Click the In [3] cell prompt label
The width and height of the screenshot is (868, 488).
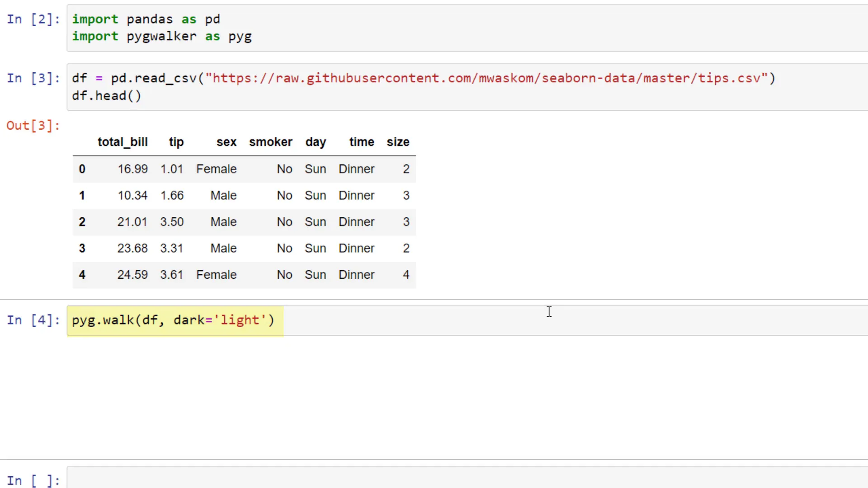point(33,78)
